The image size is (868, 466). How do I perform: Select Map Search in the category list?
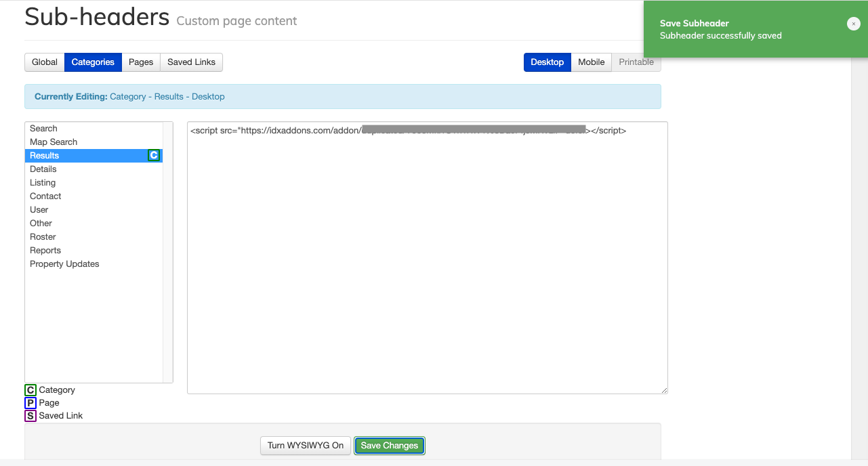(53, 142)
